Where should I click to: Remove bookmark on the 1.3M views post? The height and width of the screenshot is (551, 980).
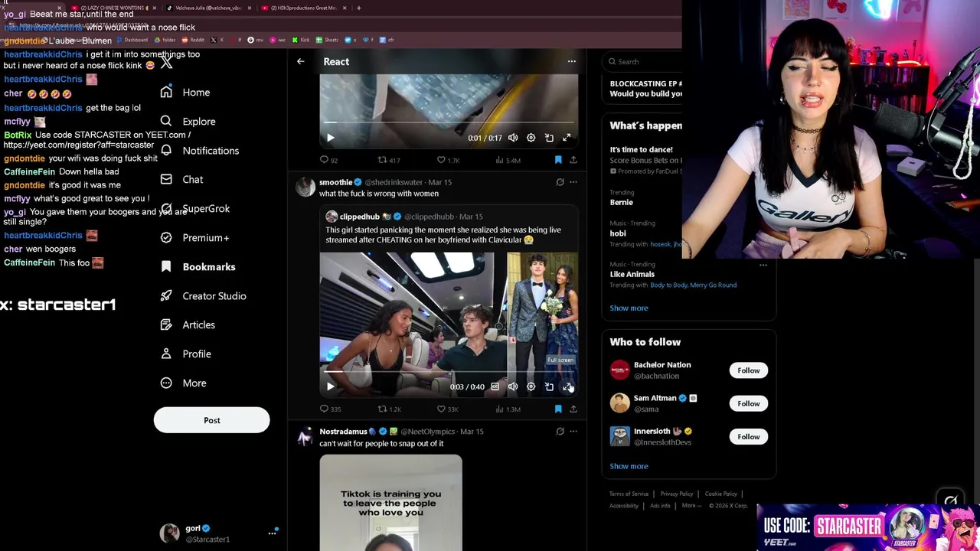click(x=558, y=409)
